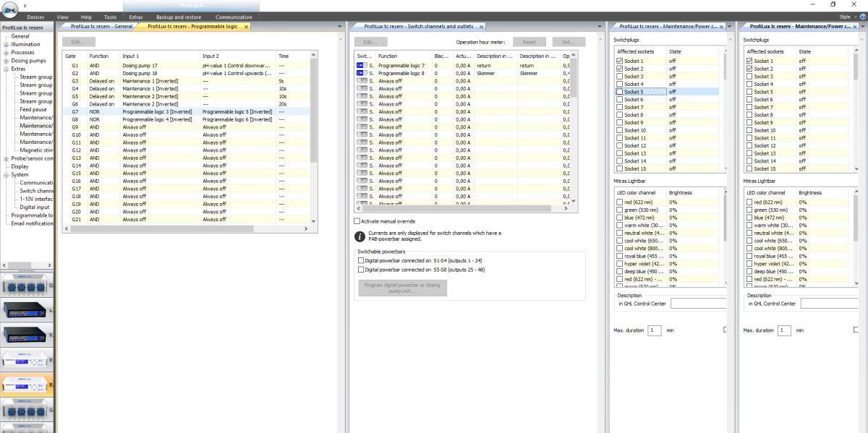Close the Switch channels and outlets tab
The width and height of the screenshot is (868, 433).
coord(482,26)
